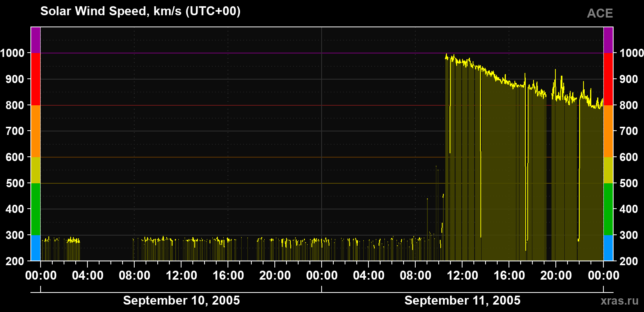644x312 pixels.
Task: Click the 700 value on right axis
Action: (629, 131)
